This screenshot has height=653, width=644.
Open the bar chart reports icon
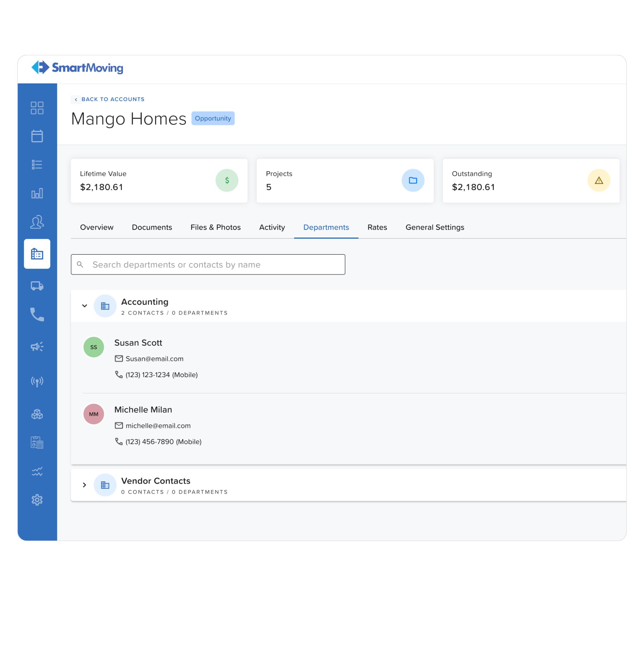37,193
